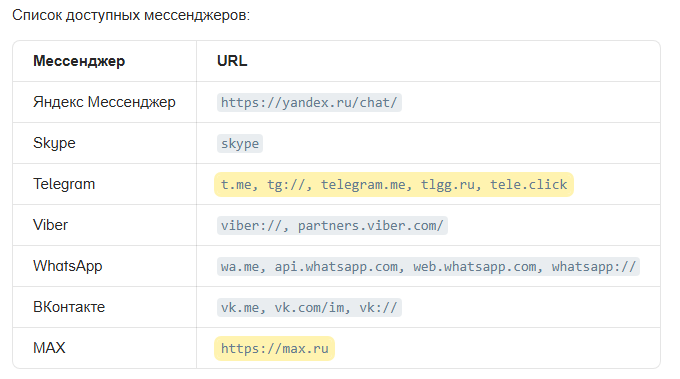Click the URL column header

pyautogui.click(x=232, y=61)
